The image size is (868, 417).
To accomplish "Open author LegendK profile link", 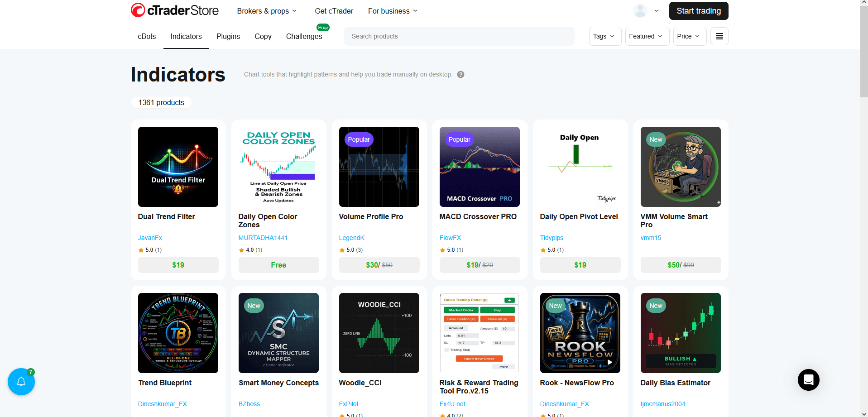I will pyautogui.click(x=351, y=238).
